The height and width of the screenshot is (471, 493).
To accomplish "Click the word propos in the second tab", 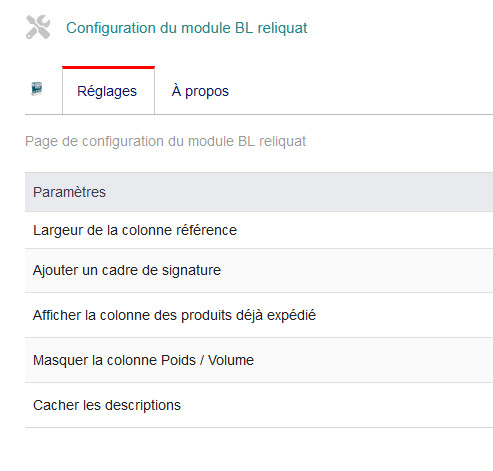I will [x=207, y=92].
